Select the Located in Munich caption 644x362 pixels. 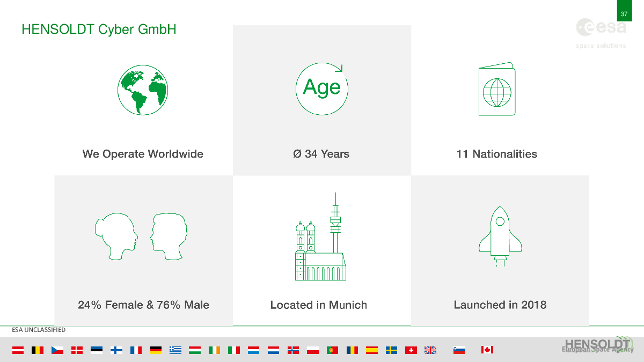(319, 305)
